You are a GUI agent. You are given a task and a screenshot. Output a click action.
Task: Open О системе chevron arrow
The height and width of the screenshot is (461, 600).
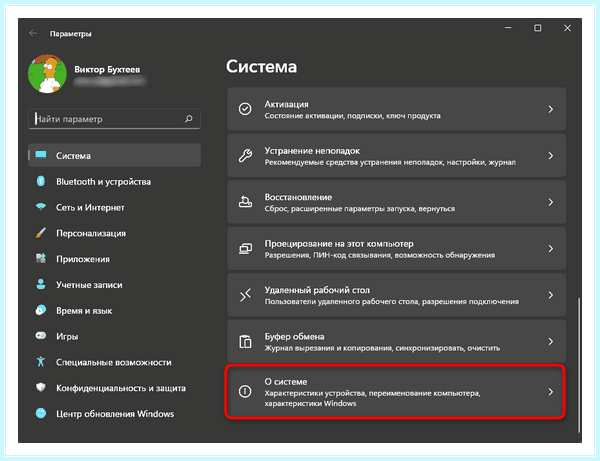coord(551,391)
